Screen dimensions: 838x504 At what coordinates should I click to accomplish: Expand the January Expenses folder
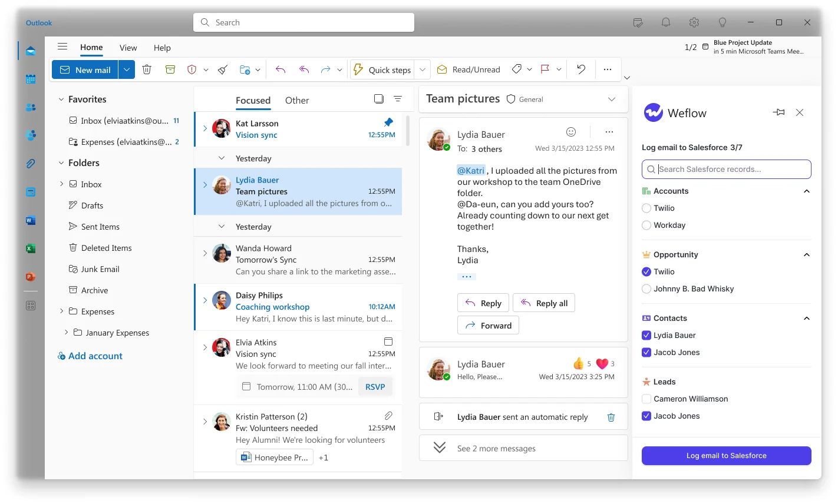pyautogui.click(x=66, y=332)
